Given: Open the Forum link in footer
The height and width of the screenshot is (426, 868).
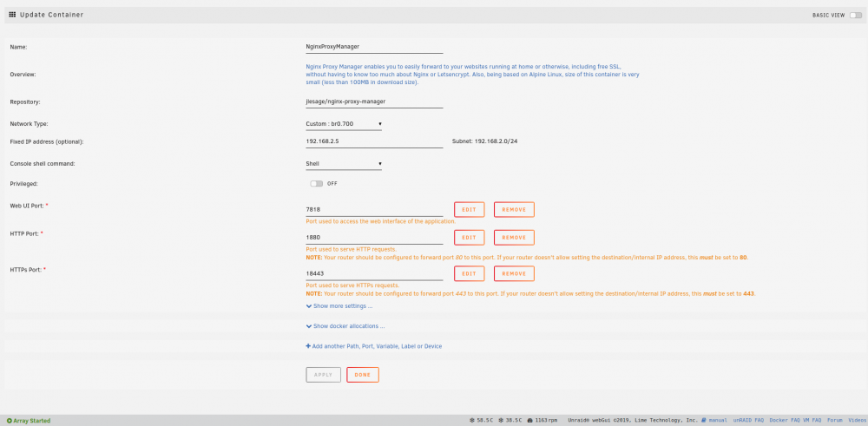Looking at the screenshot, I should 835,421.
